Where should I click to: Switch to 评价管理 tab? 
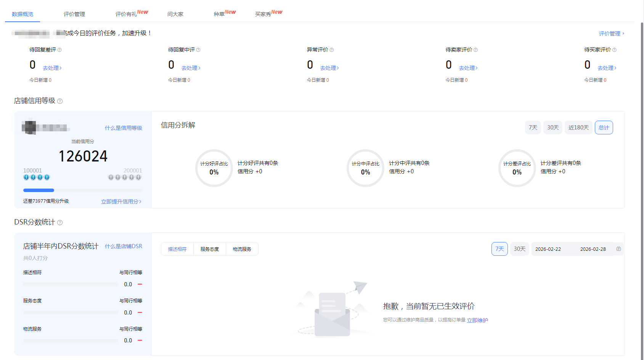click(74, 14)
